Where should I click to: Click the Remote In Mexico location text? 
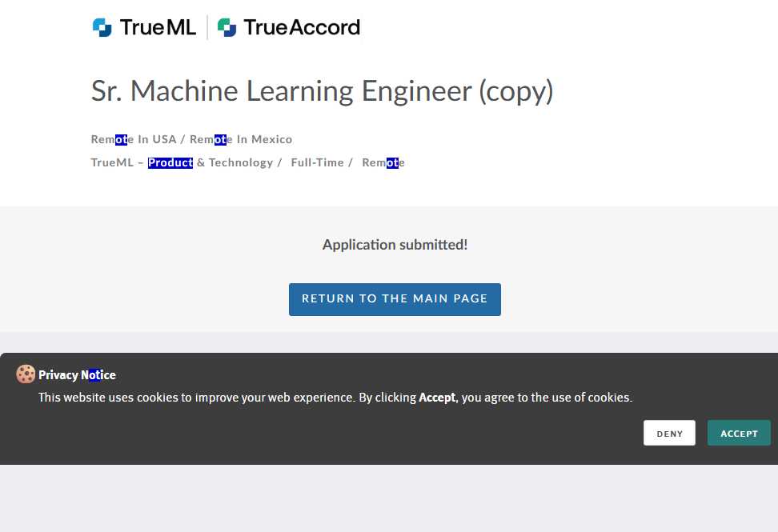pos(241,139)
